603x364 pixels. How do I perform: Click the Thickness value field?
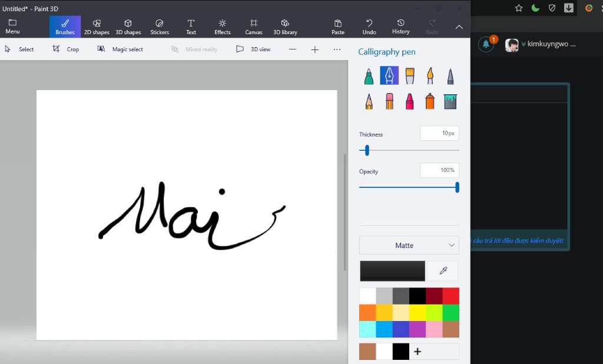[439, 133]
